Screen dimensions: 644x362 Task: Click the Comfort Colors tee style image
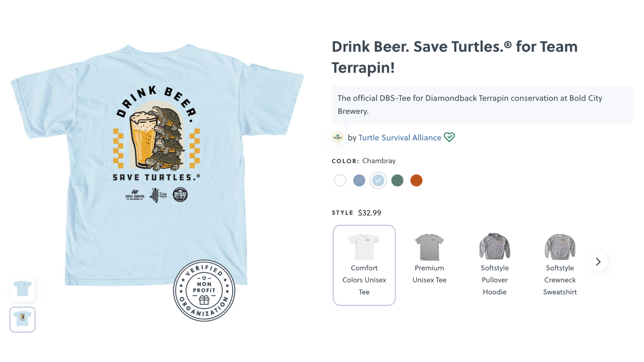click(364, 247)
